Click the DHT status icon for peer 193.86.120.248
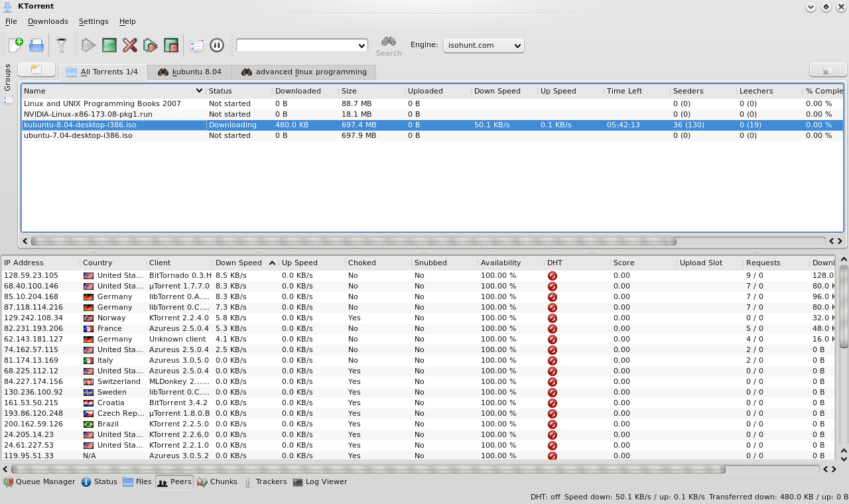 pos(552,413)
